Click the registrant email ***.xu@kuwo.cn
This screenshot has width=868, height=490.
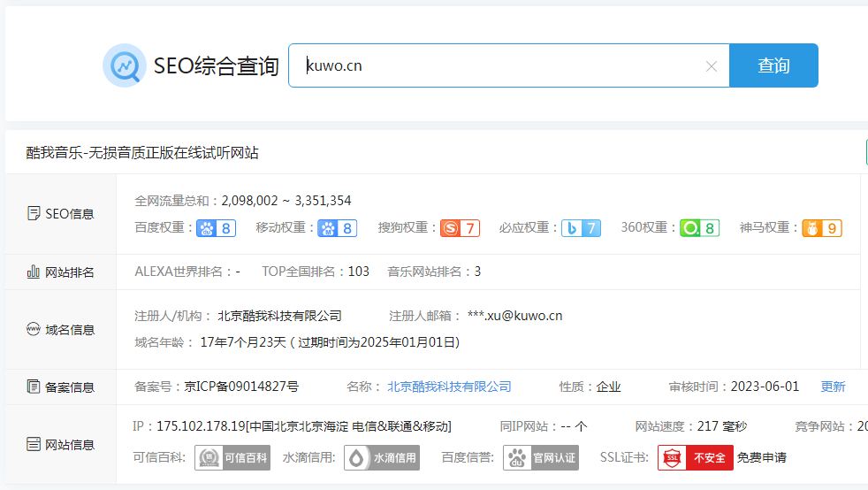coord(514,316)
